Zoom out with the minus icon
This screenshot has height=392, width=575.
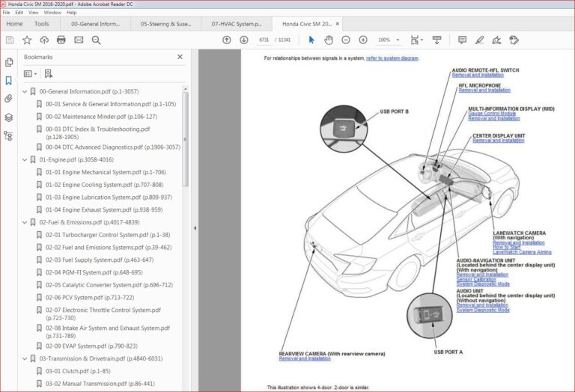click(x=346, y=40)
